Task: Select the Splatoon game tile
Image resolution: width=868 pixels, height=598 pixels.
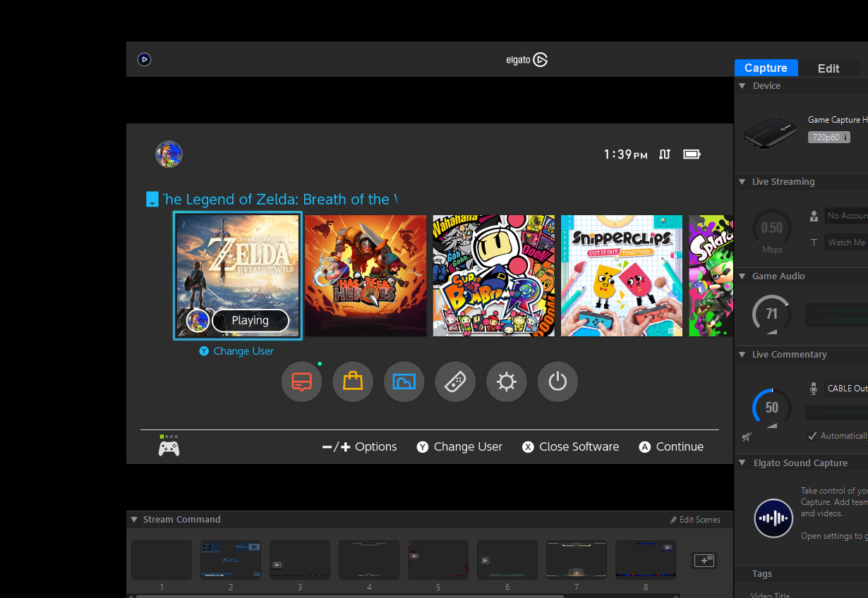Action: [711, 276]
